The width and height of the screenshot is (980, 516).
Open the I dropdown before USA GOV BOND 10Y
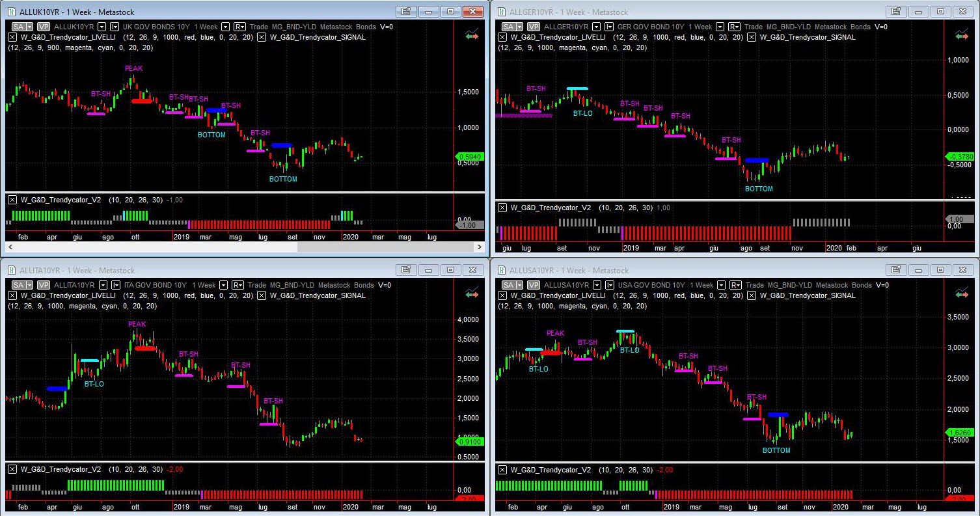point(610,285)
